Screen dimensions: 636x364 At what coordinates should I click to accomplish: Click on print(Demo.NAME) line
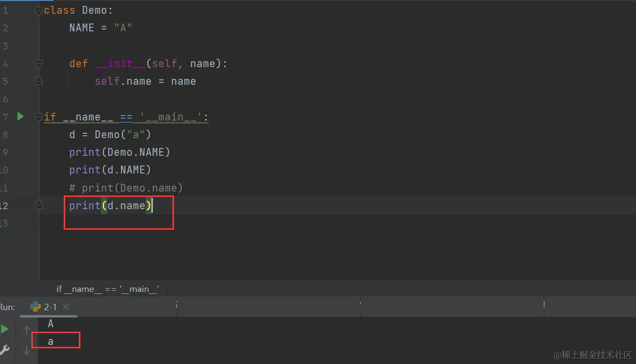(x=120, y=152)
